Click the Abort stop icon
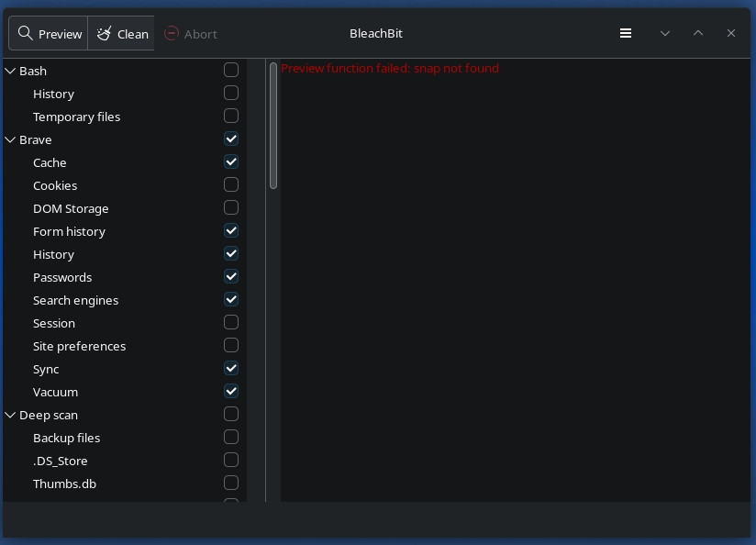The height and width of the screenshot is (545, 756). coord(172,34)
